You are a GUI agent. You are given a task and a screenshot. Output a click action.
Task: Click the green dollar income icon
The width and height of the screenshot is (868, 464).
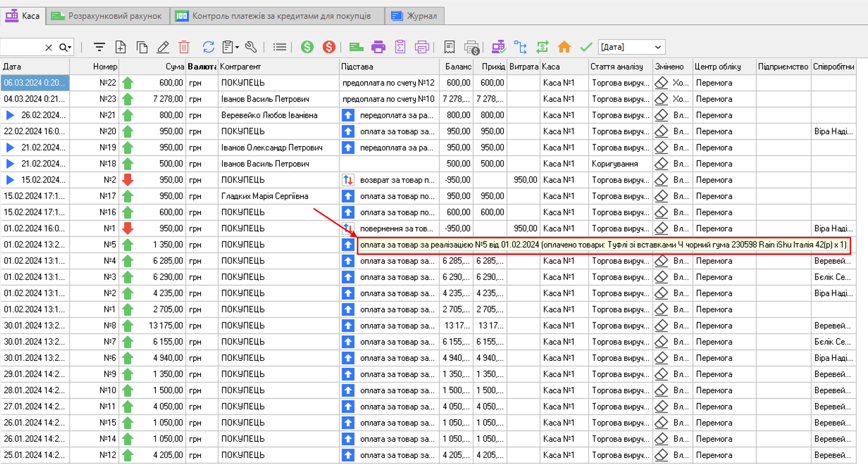(307, 47)
